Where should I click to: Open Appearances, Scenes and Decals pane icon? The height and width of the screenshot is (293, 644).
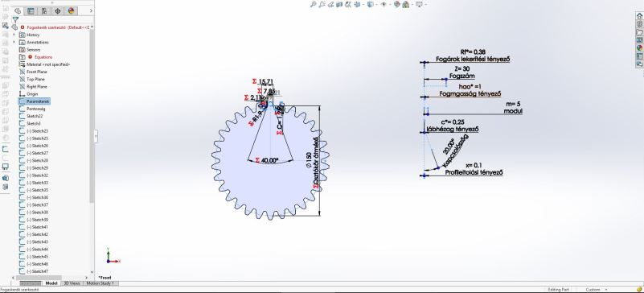point(639,47)
